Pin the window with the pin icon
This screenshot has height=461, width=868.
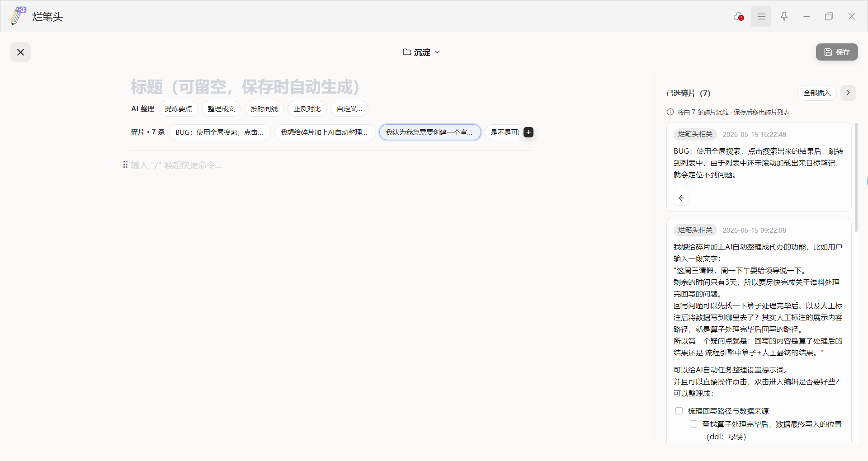coord(784,17)
